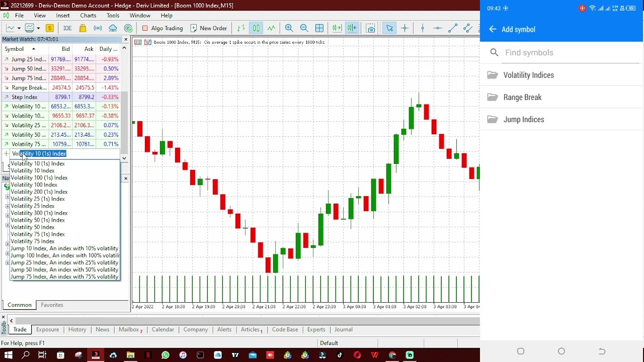Open the Symbols dollar icon in toolbar

50,28
